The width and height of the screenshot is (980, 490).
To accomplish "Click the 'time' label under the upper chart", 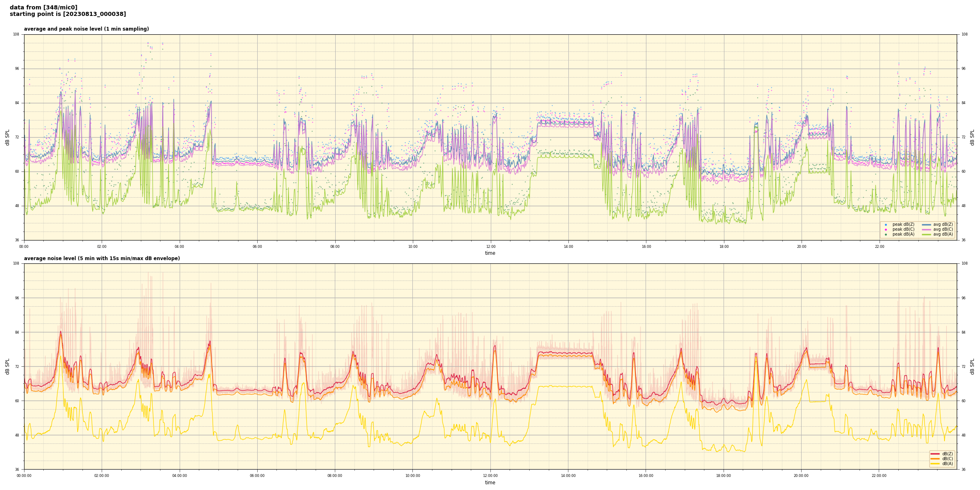I will point(490,253).
